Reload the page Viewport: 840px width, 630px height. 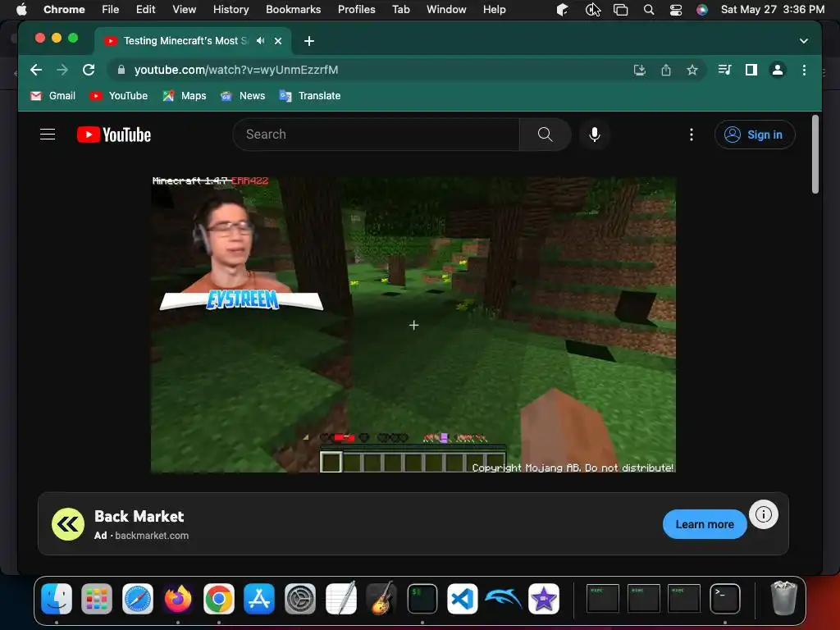pos(89,70)
